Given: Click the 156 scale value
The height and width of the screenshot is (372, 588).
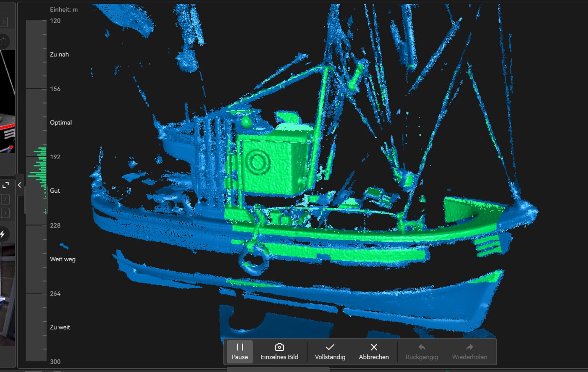Looking at the screenshot, I should pyautogui.click(x=55, y=89).
